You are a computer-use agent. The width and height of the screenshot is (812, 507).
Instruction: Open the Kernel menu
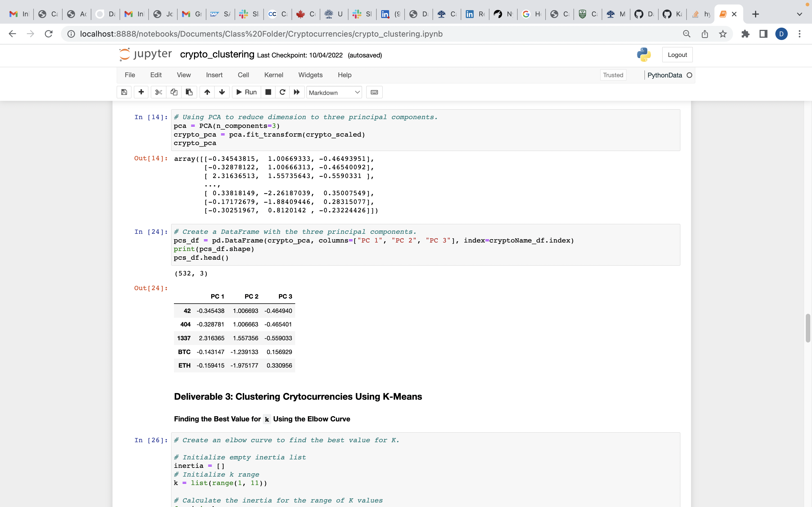(x=273, y=75)
